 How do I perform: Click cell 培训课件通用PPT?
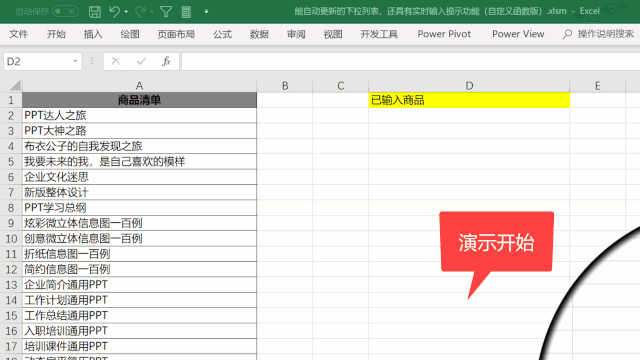pos(139,347)
